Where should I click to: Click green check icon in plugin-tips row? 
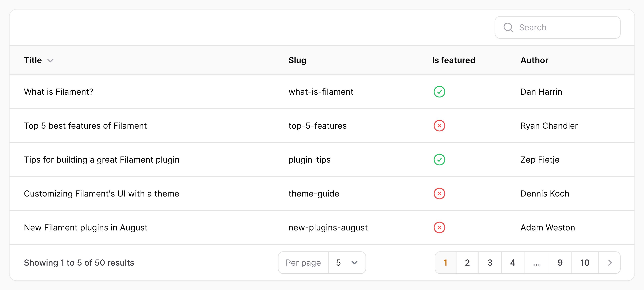coord(439,159)
